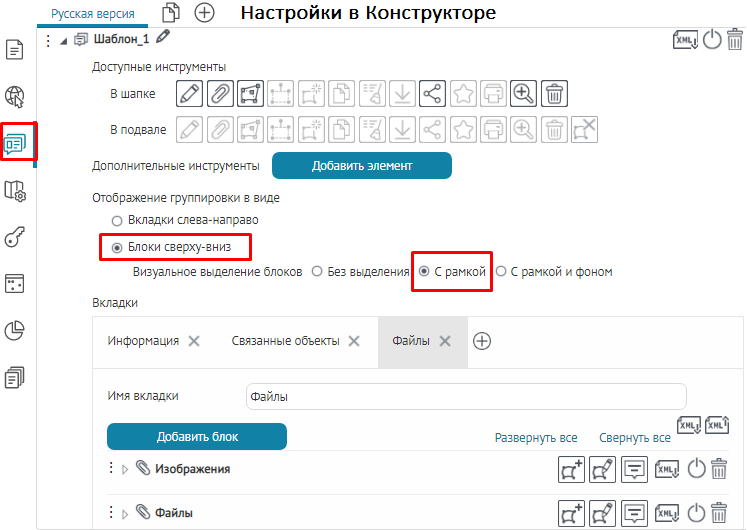The width and height of the screenshot is (747, 530).
Task: Open the map settings sidebar icon
Action: 15,190
